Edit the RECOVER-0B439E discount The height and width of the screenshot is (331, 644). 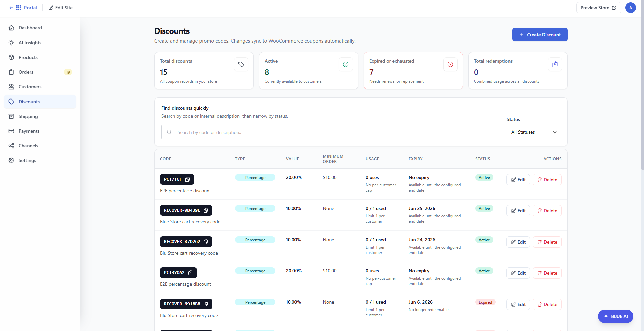518,211
